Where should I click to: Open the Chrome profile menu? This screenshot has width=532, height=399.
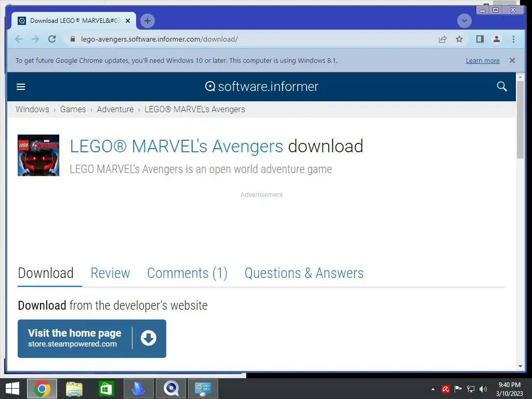coord(496,39)
